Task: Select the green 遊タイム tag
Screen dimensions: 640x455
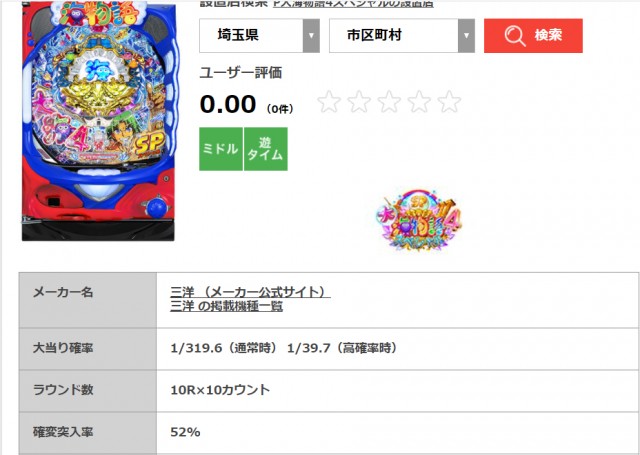Action: pyautogui.click(x=266, y=149)
